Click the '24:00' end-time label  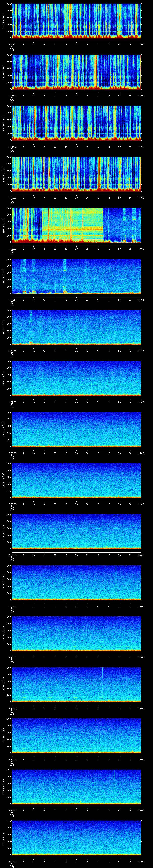(x=141, y=504)
